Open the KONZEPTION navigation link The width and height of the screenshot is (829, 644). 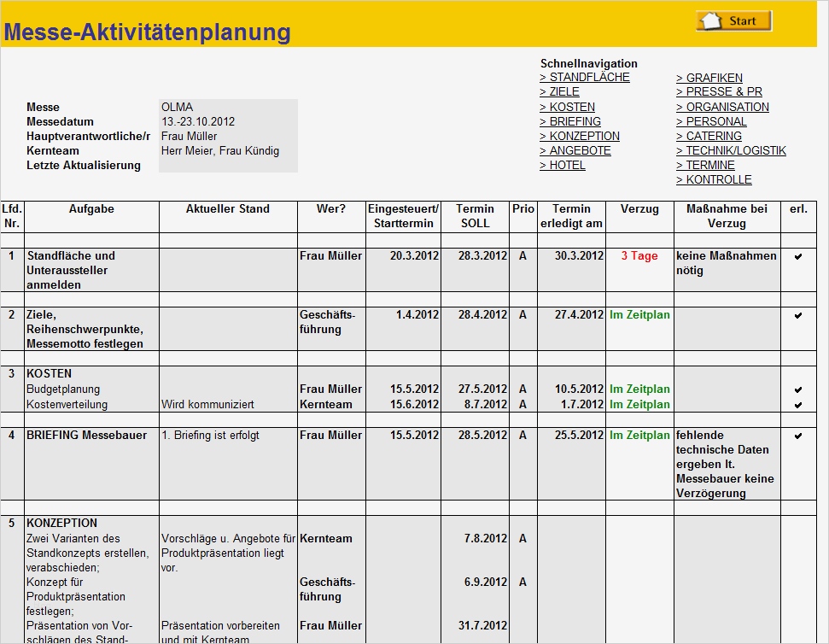580,136
